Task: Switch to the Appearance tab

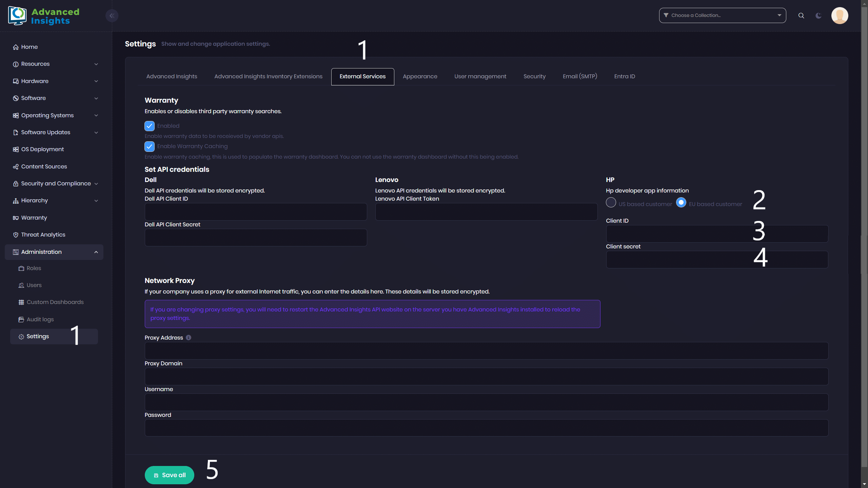Action: tap(420, 77)
